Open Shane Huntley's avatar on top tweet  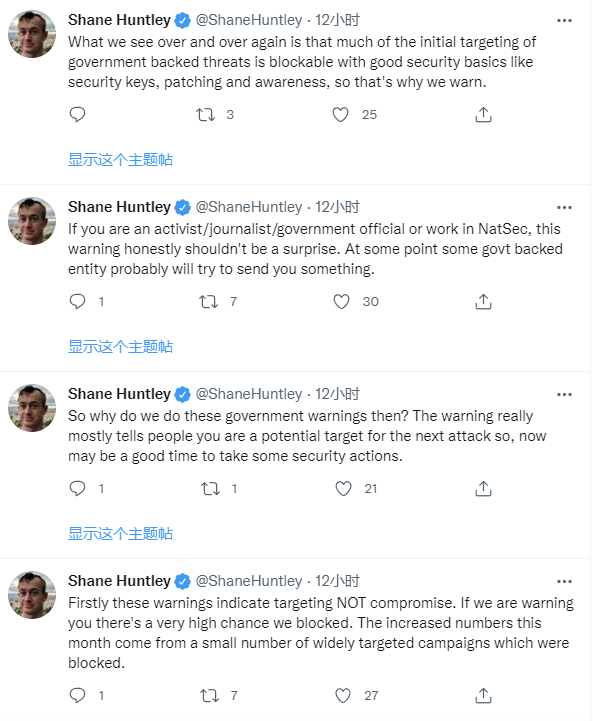(x=32, y=34)
